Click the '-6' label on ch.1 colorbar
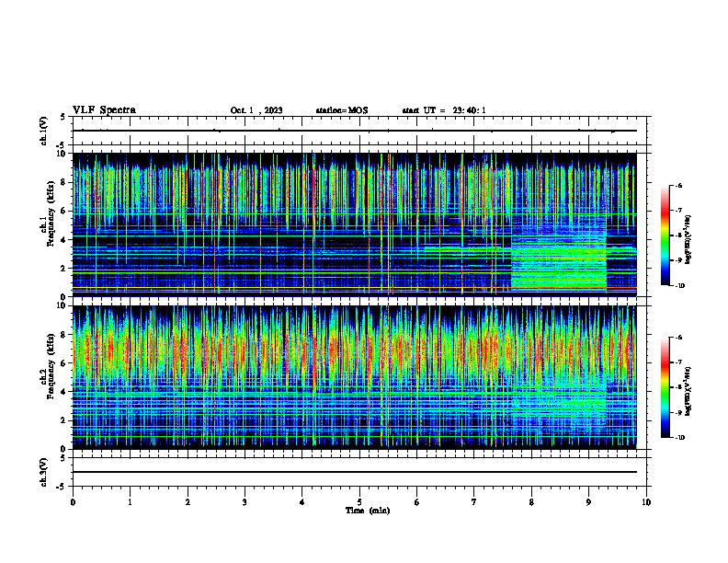This screenshot has height=563, width=728. 678,185
